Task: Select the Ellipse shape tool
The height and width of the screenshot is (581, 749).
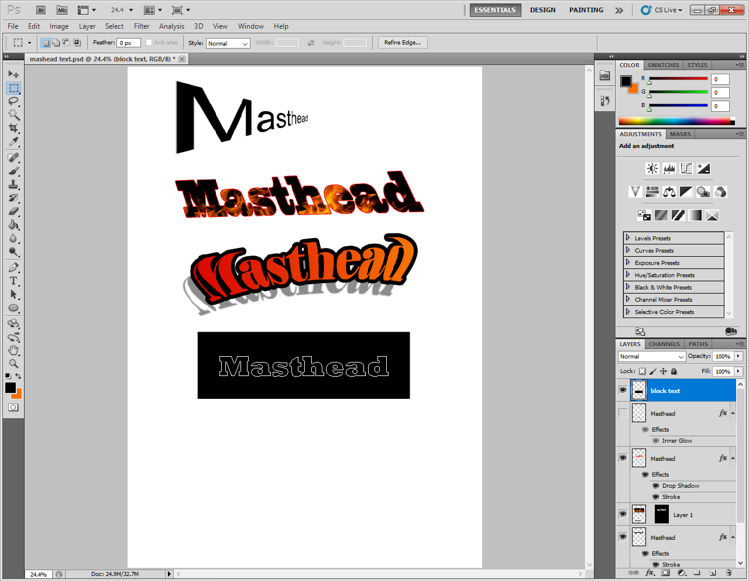Action: tap(13, 308)
